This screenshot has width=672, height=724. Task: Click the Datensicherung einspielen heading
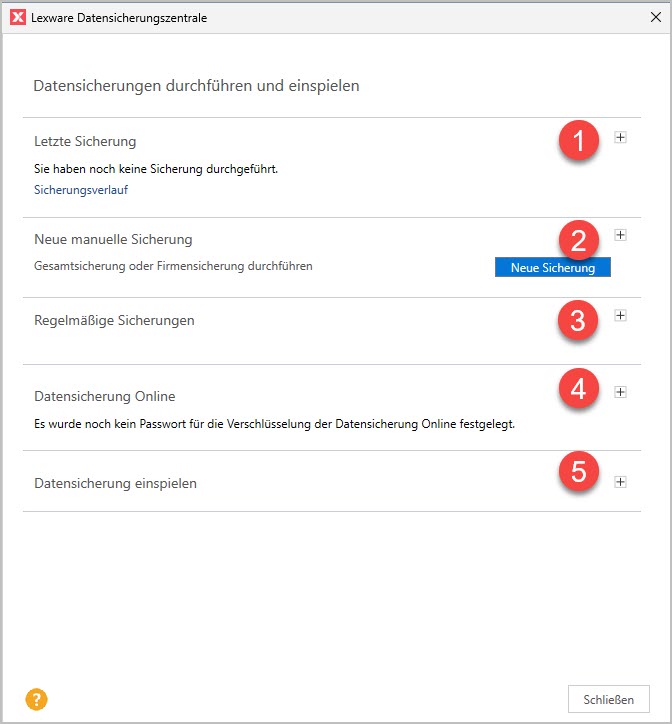[115, 483]
